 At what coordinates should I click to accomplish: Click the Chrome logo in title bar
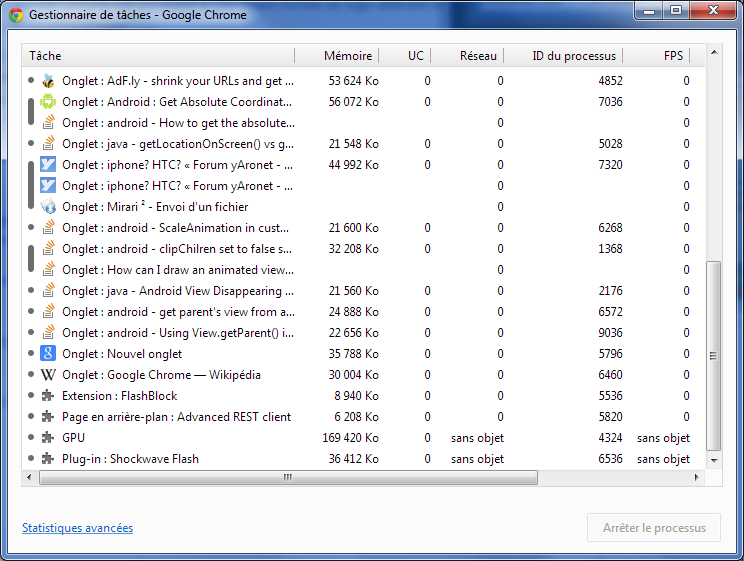pos(16,16)
